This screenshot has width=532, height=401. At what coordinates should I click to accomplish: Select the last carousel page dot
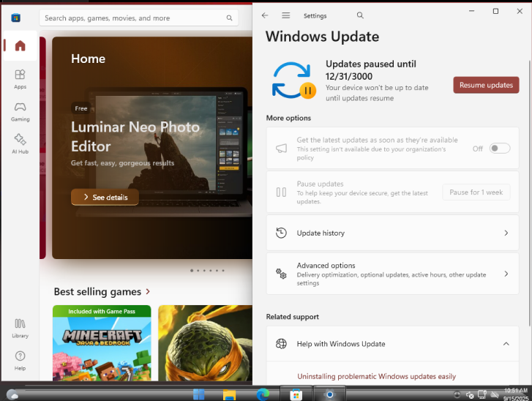223,271
